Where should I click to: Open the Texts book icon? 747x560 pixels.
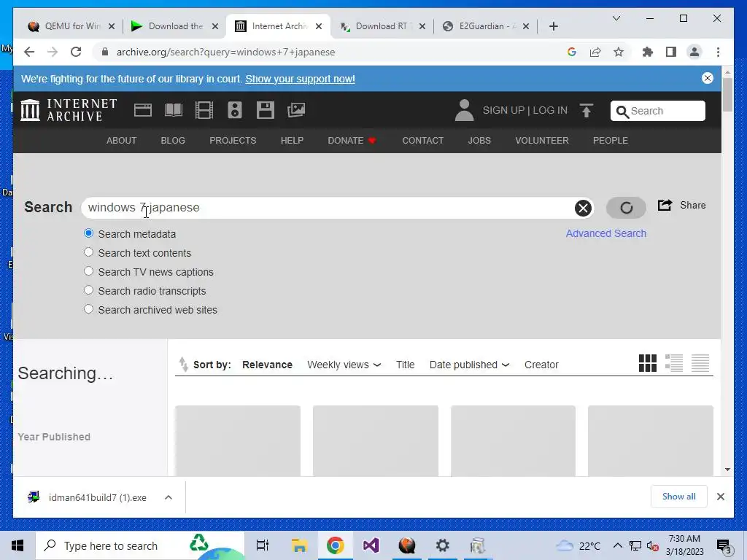174,110
